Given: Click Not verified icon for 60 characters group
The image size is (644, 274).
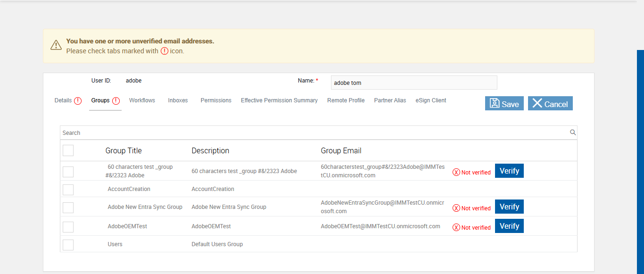Looking at the screenshot, I should [456, 173].
